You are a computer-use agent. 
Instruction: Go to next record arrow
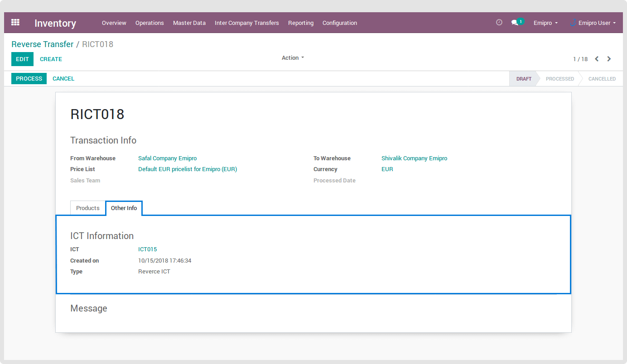[609, 59]
